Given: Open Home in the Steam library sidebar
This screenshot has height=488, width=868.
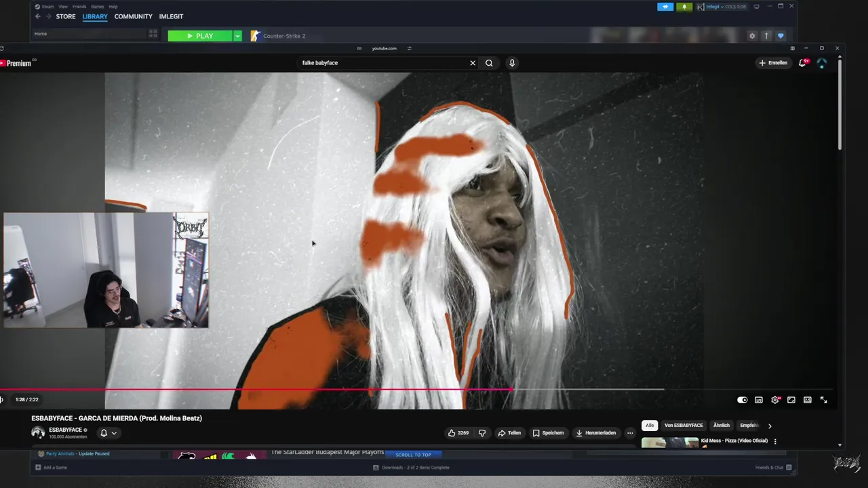Looking at the screenshot, I should 41,33.
